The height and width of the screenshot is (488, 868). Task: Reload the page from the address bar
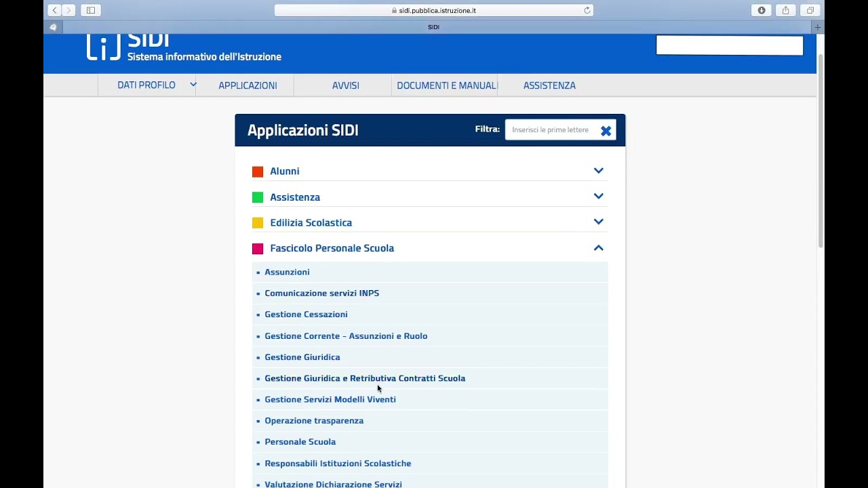587,10
